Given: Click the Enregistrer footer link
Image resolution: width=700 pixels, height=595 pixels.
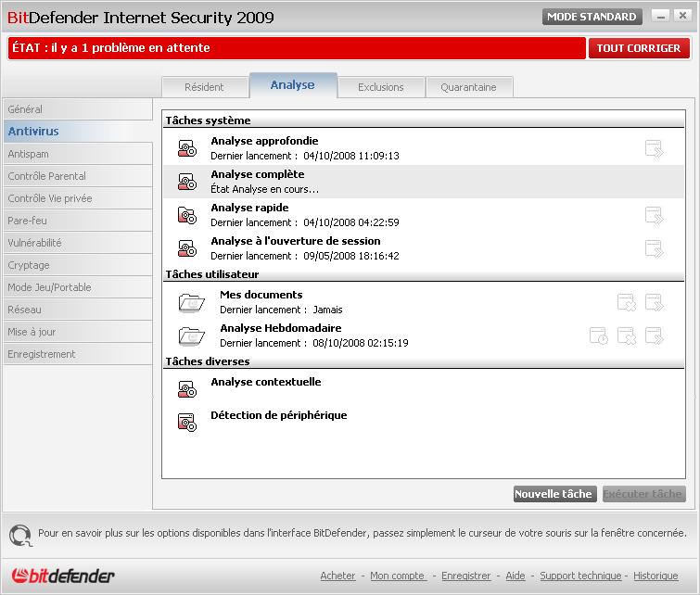Looking at the screenshot, I should (466, 576).
